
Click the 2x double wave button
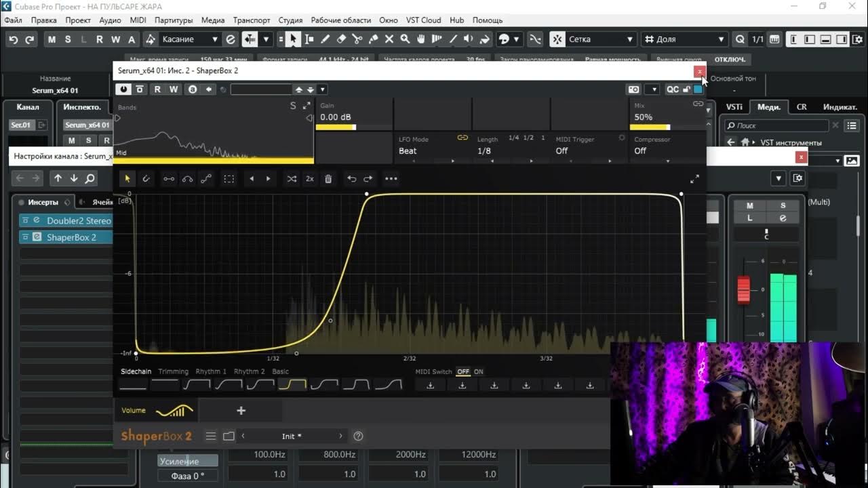(310, 179)
